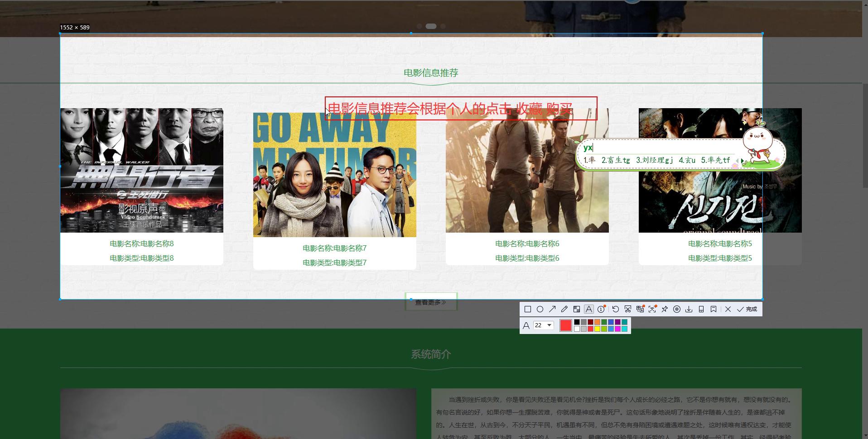Click 电影名称:电影名称8 text

(142, 243)
